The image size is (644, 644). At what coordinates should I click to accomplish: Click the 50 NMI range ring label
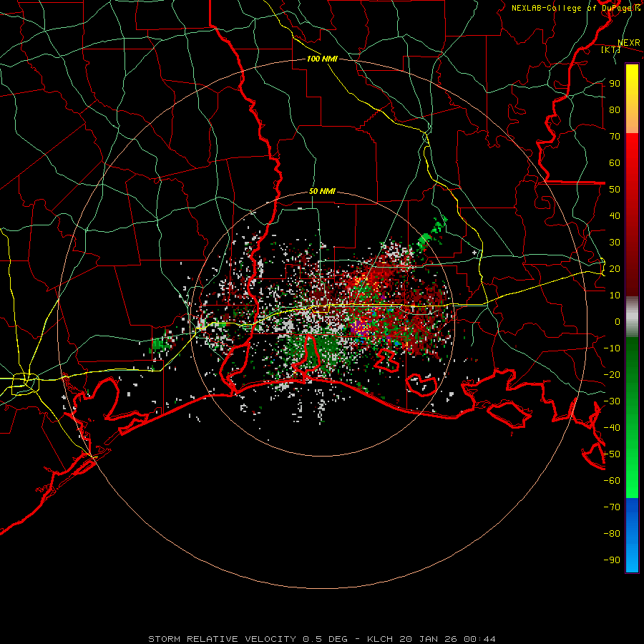click(x=322, y=191)
